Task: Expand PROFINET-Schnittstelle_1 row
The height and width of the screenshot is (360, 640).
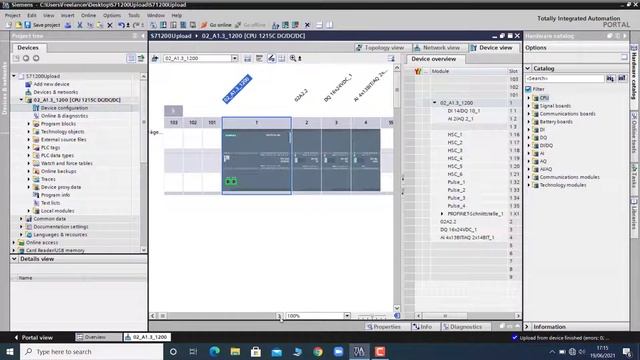Action: pos(442,213)
